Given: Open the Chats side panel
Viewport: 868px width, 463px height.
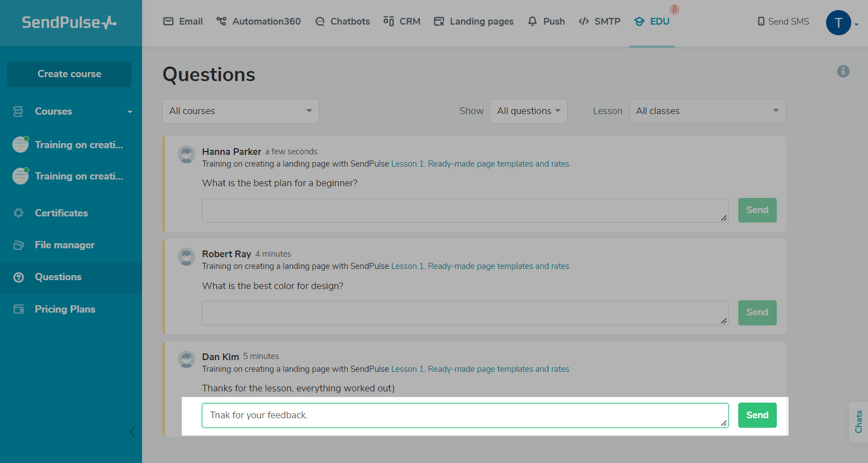Looking at the screenshot, I should (858, 422).
